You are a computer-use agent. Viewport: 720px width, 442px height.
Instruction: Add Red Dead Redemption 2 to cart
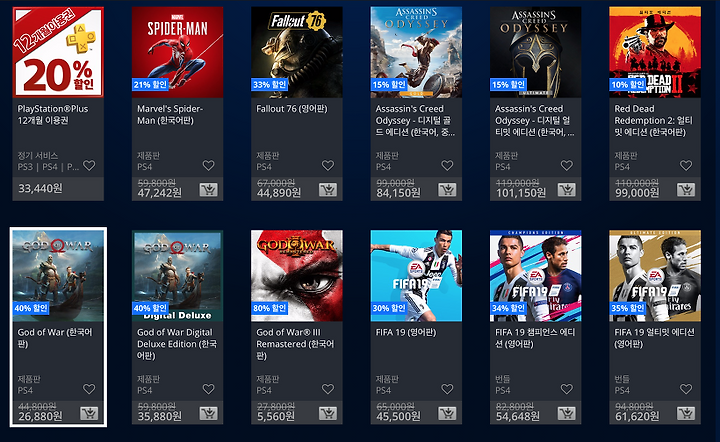point(686,190)
